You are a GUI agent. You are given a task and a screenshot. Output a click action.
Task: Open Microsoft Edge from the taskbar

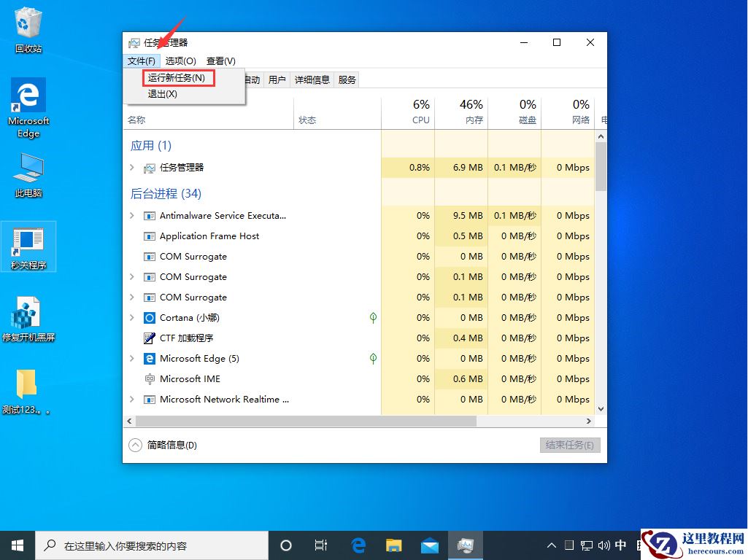tap(358, 545)
